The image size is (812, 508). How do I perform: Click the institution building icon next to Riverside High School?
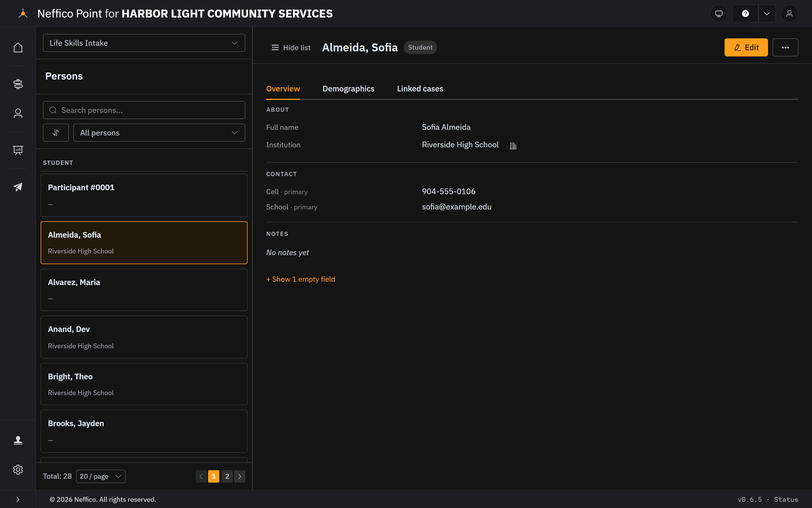pos(513,146)
